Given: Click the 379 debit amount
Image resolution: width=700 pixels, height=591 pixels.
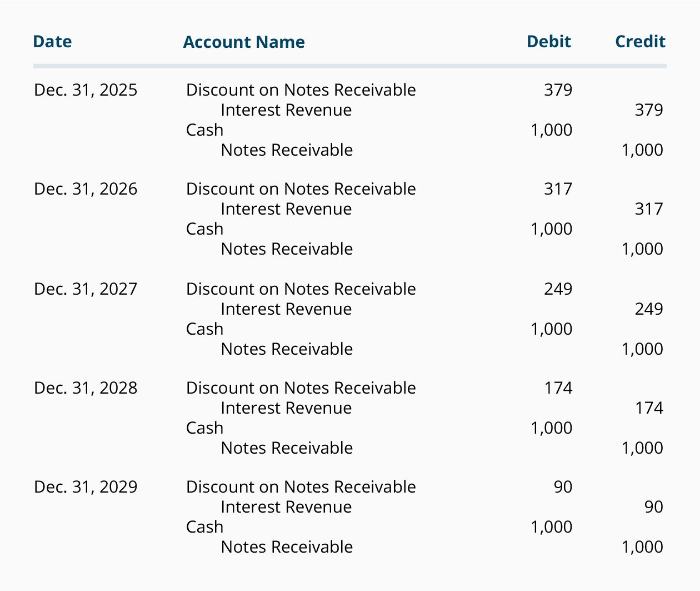Looking at the screenshot, I should [558, 90].
